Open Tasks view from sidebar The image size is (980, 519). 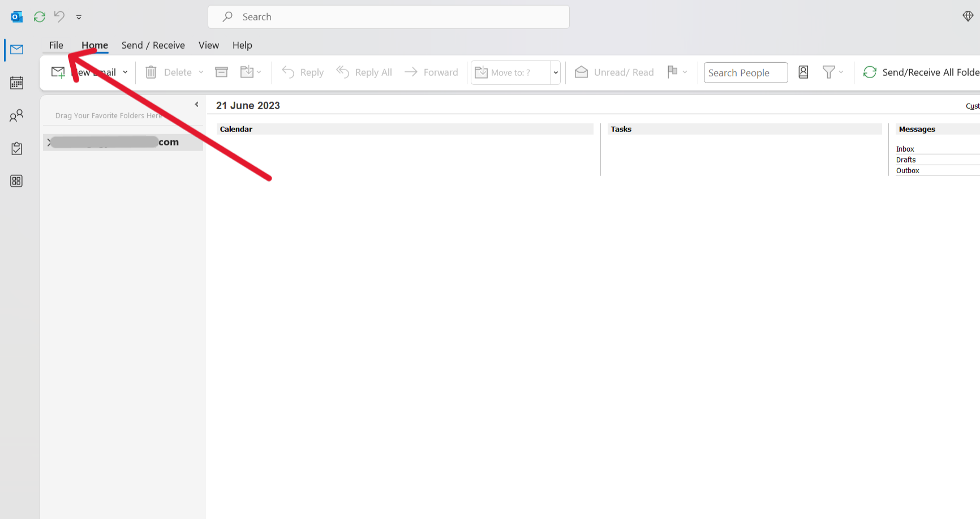(16, 148)
